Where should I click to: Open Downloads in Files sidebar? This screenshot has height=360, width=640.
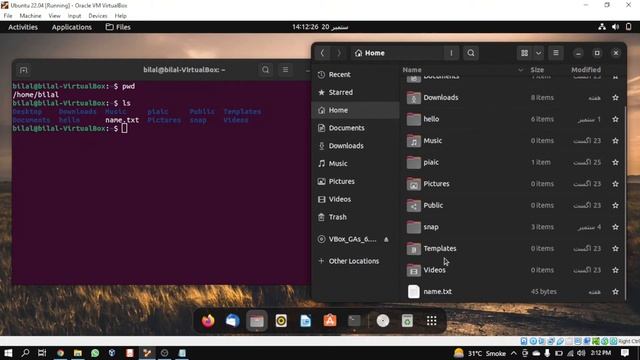pos(355,146)
